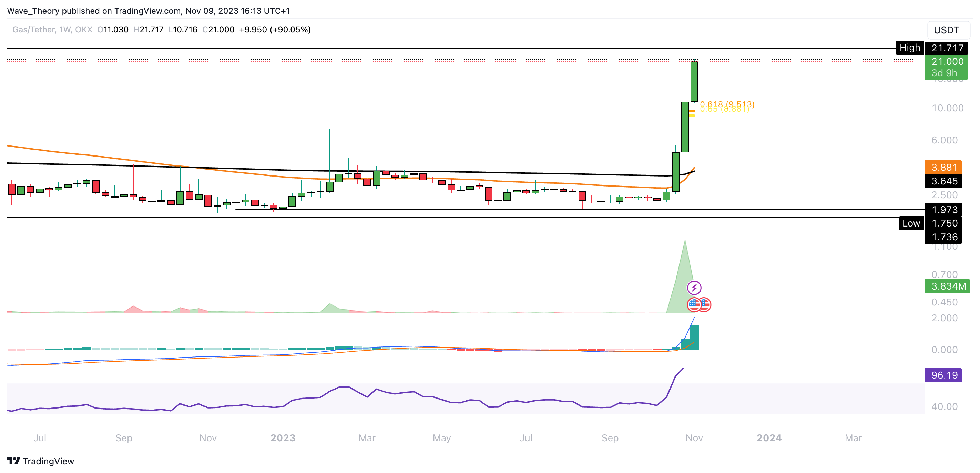Click the purple lightning bolt event icon
980x473 pixels.
tap(694, 288)
